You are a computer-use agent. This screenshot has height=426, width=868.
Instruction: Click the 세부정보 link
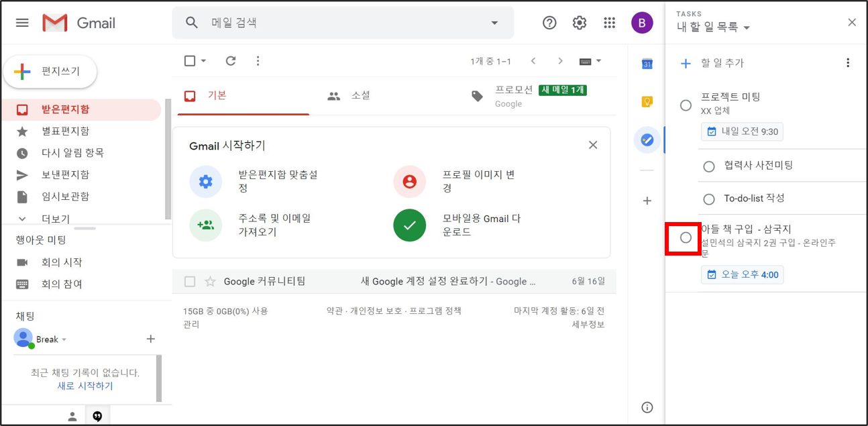point(588,324)
